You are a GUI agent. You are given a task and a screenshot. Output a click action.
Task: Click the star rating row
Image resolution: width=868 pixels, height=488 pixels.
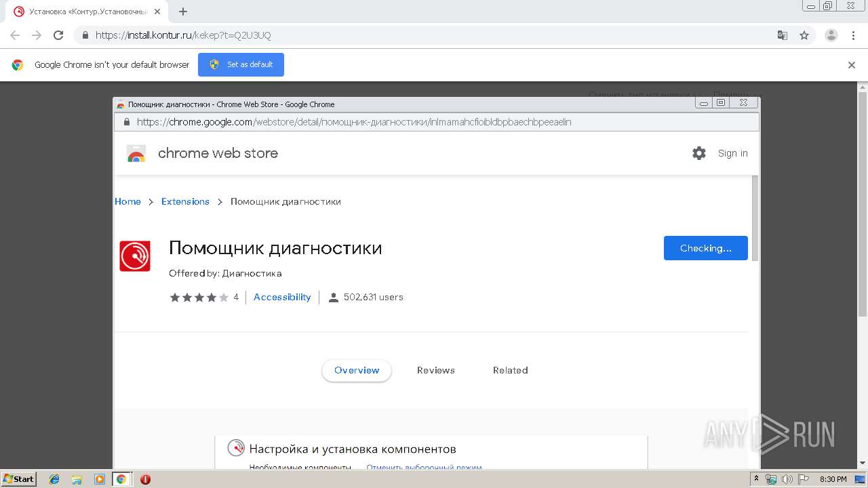pyautogui.click(x=199, y=298)
